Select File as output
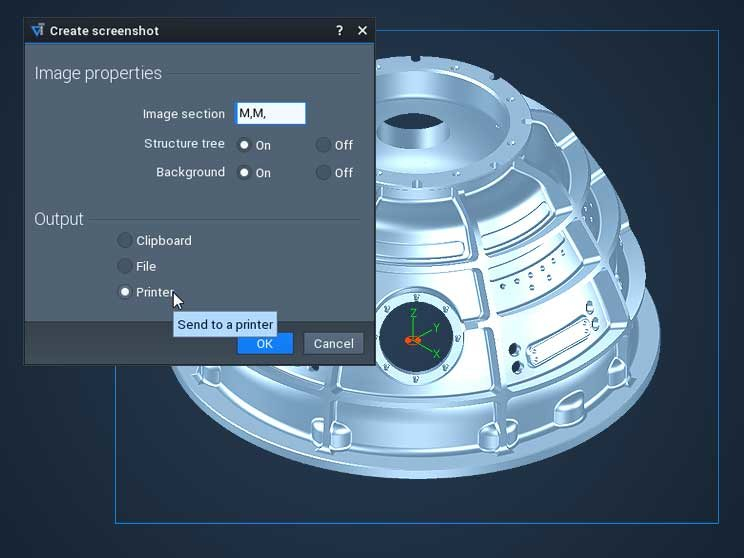744x558 pixels. [x=125, y=266]
